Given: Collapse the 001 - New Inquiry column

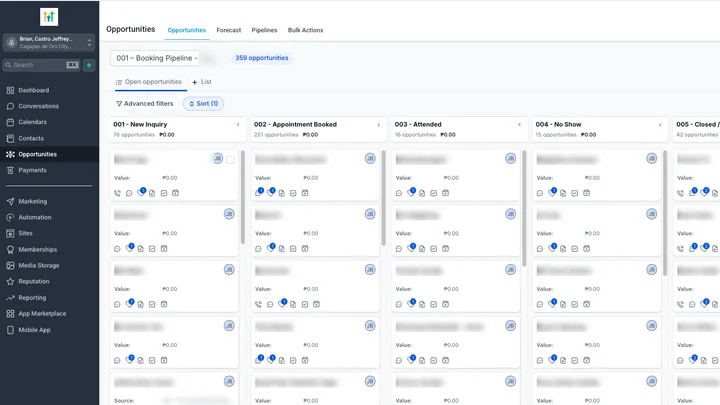Looking at the screenshot, I should click(238, 124).
